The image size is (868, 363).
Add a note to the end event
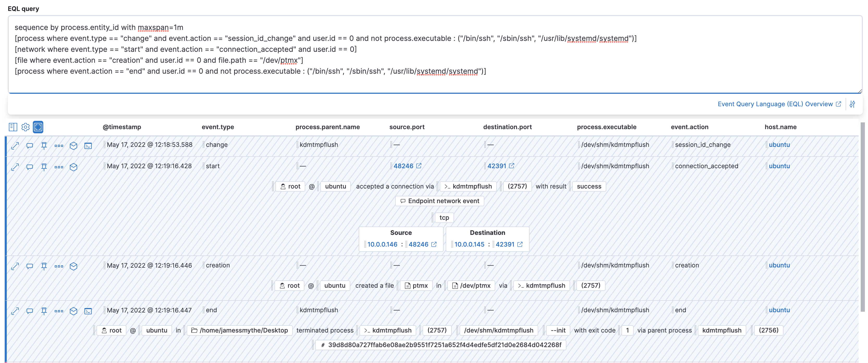tap(30, 311)
